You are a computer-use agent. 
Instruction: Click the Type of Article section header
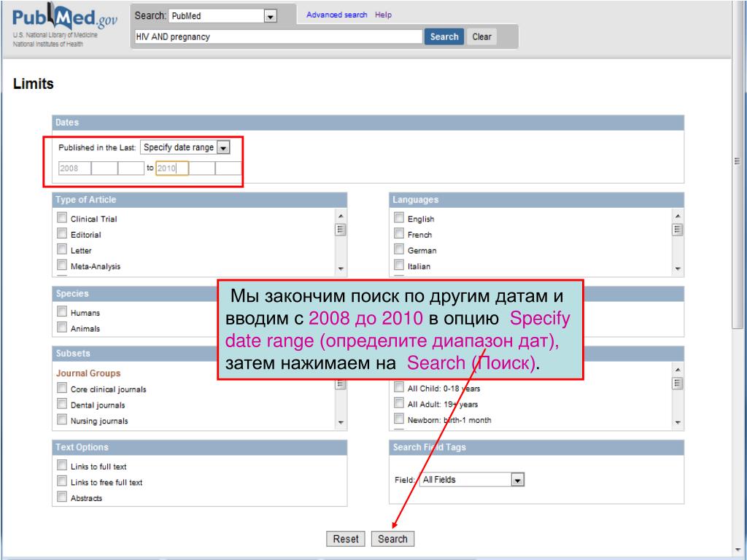click(x=200, y=200)
